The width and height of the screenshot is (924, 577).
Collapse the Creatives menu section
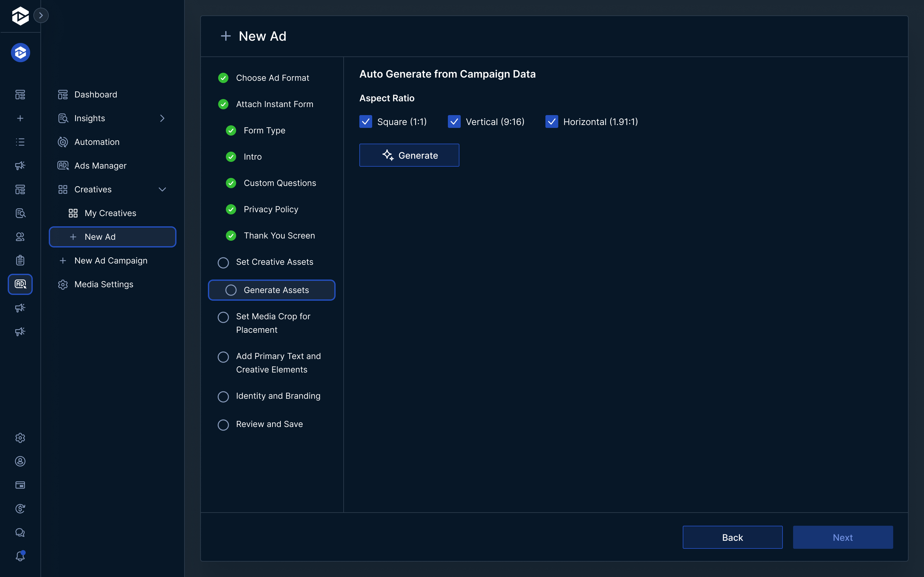(x=162, y=189)
